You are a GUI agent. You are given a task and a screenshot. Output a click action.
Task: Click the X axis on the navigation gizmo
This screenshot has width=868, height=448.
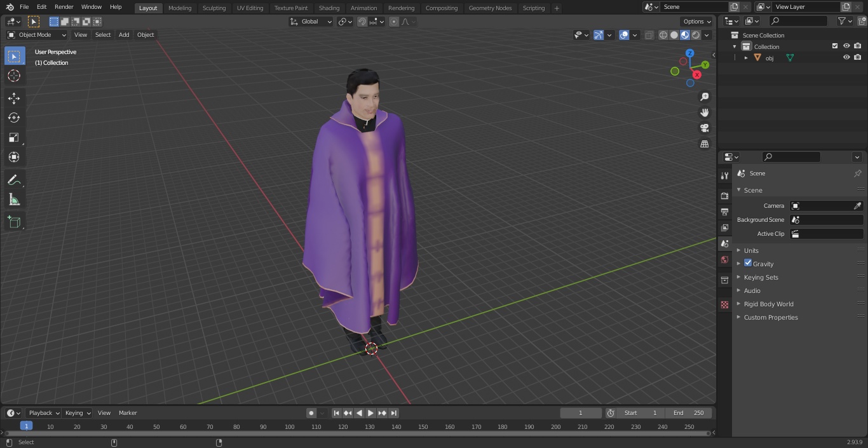click(x=697, y=74)
